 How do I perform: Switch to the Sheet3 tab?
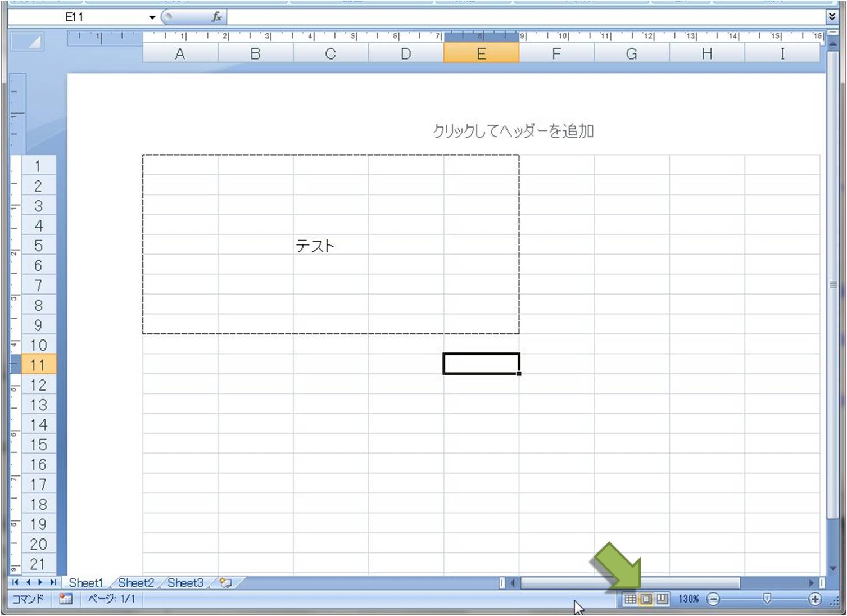[185, 583]
